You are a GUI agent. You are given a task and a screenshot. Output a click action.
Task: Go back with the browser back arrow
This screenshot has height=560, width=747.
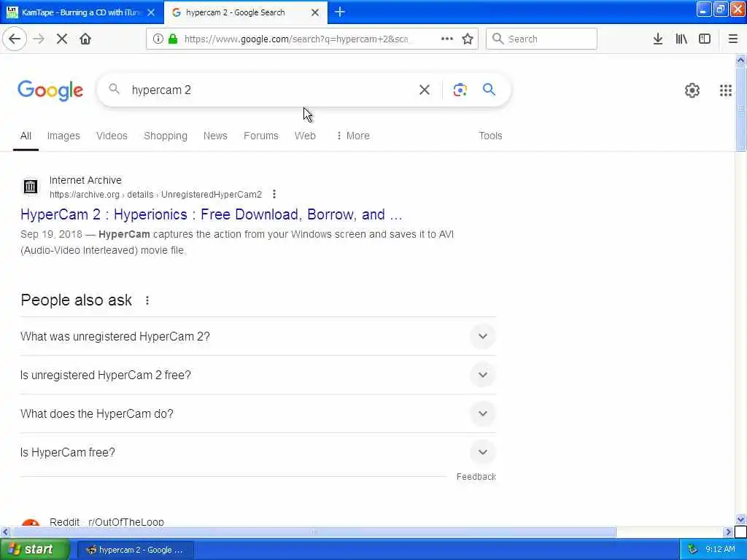[15, 39]
